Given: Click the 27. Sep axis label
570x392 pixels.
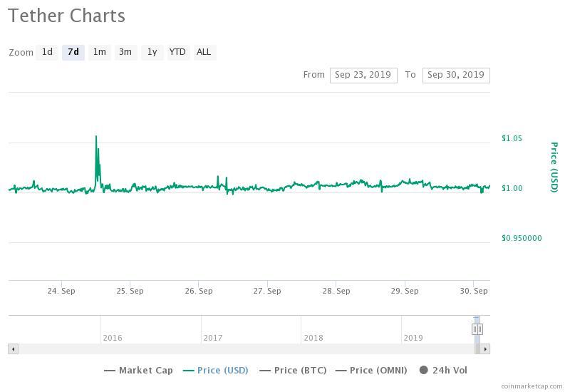Looking at the screenshot, I should pos(267,291).
